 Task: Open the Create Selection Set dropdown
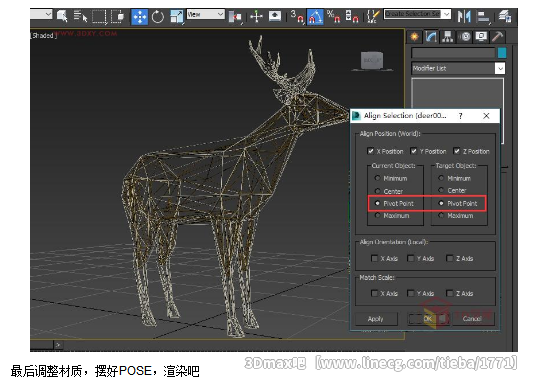(x=417, y=14)
